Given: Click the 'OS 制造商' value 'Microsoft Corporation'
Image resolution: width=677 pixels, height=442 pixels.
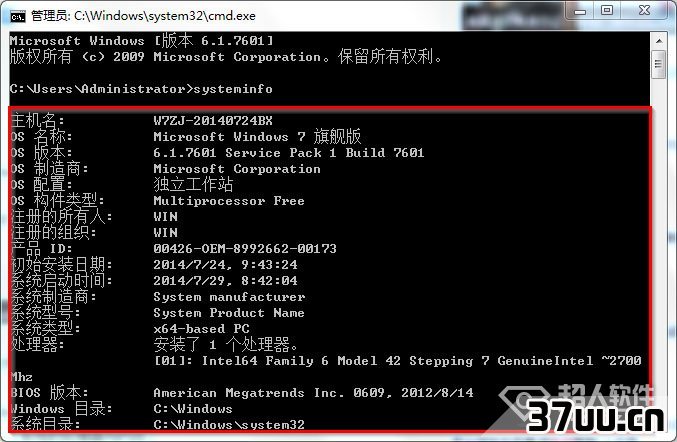Looking at the screenshot, I should [x=237, y=169].
